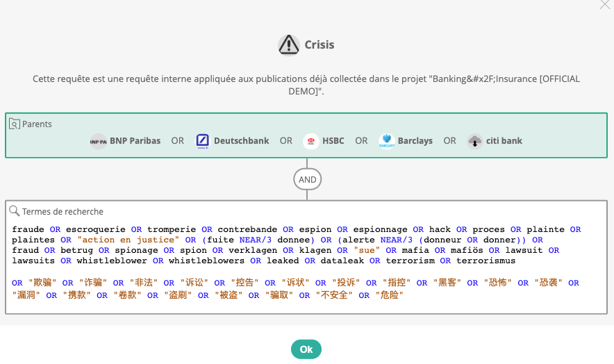Click the Barclays eagle logo icon
The height and width of the screenshot is (364, 614).
click(386, 141)
